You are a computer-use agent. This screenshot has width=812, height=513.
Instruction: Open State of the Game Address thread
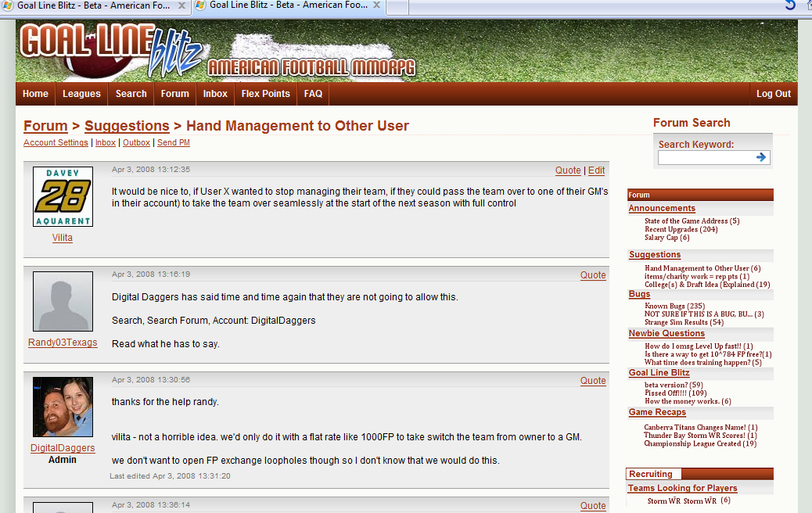692,221
